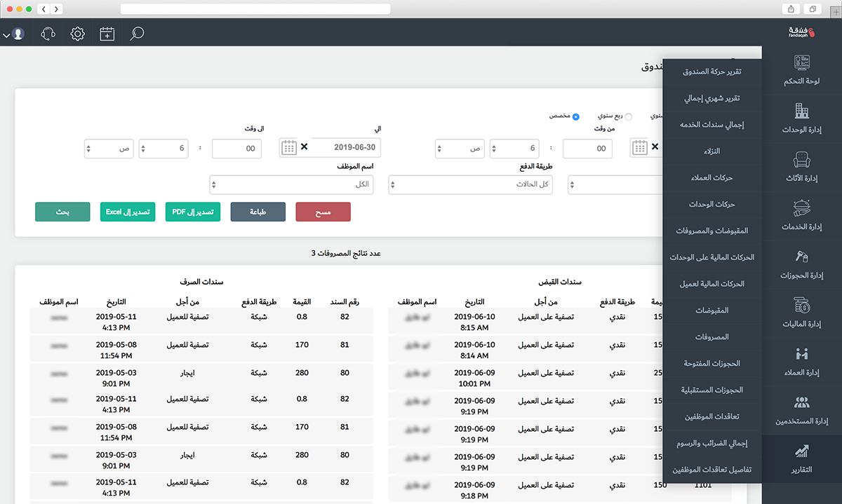Open the settings gear in top bar
Screen dimensions: 842x504
point(78,34)
